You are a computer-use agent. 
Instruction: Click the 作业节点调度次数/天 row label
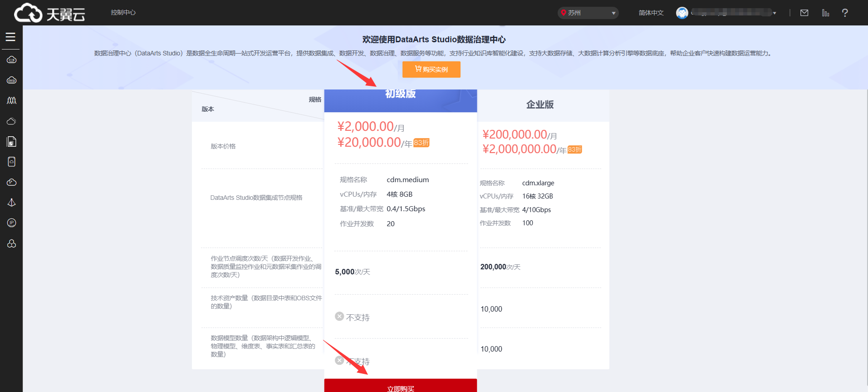point(266,267)
